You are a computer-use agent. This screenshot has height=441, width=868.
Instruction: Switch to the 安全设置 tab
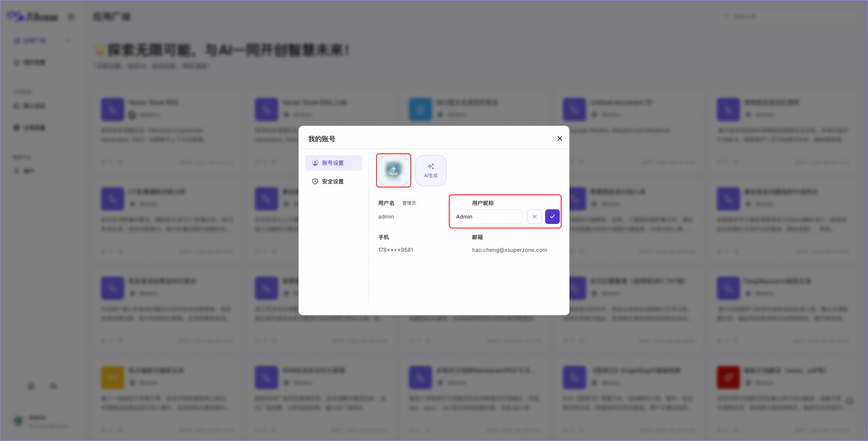point(332,181)
